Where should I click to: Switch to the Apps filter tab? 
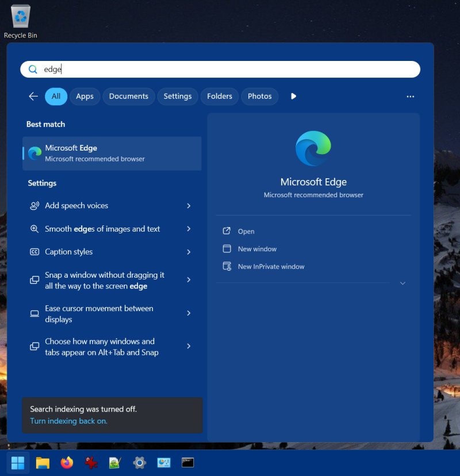tap(85, 97)
